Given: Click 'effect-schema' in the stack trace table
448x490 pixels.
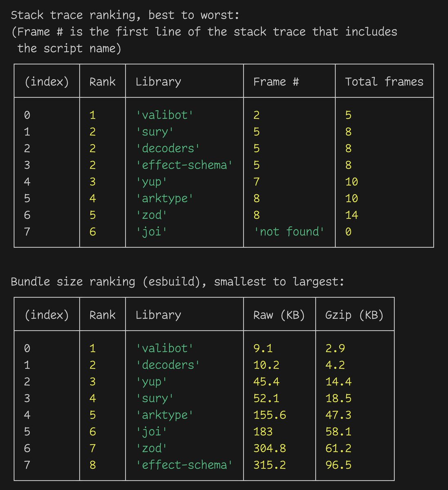Looking at the screenshot, I should coord(184,165).
